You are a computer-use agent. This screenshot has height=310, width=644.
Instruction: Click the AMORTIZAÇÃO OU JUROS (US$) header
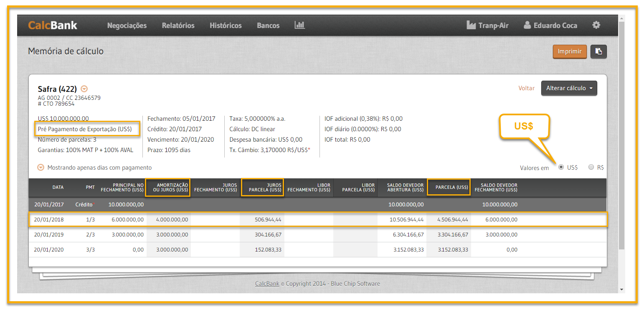[x=168, y=187]
